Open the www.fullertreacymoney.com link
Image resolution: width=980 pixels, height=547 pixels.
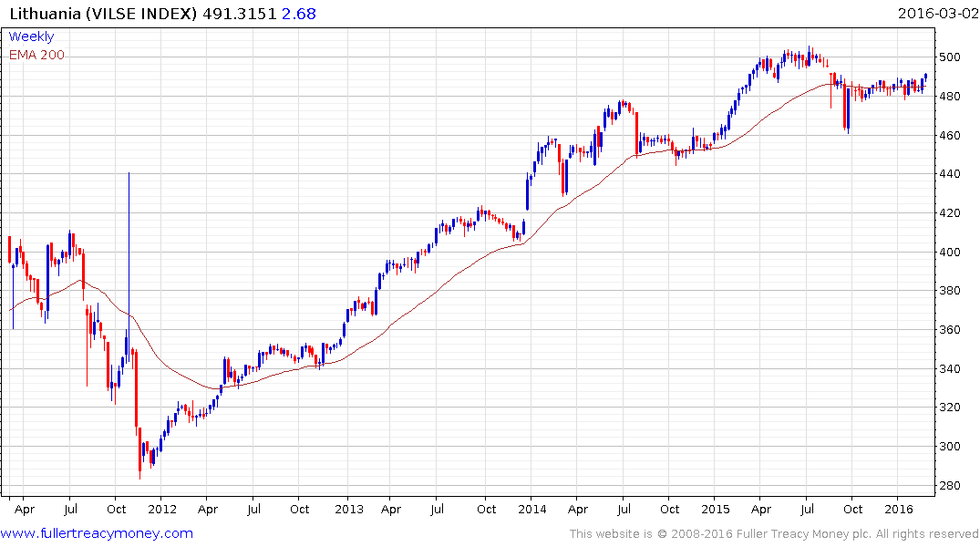point(97,533)
